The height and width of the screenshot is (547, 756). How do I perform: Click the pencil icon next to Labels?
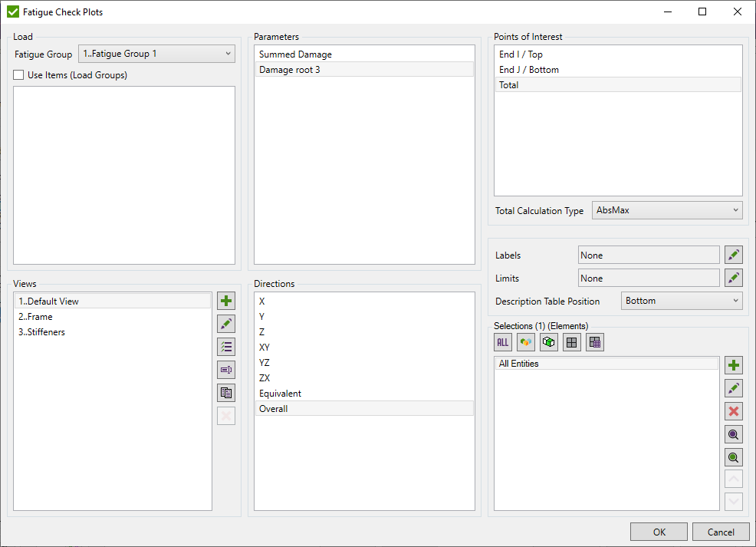(734, 255)
